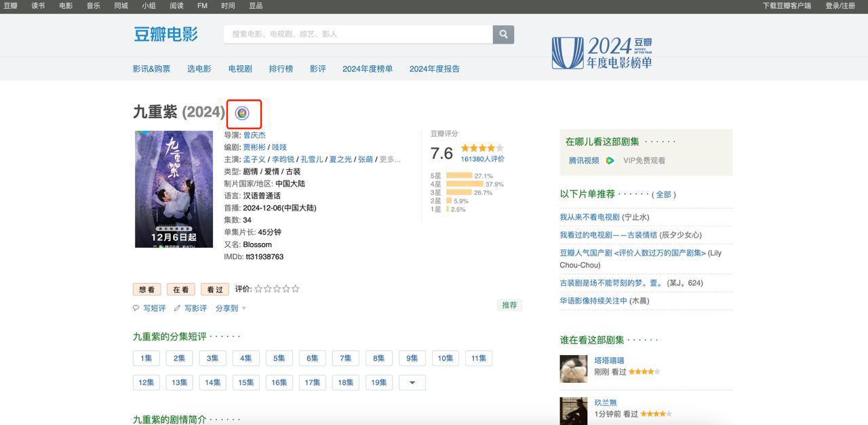Open 塔塔嘻嘻 user avatar
Viewport: 868px width, 425px height.
(574, 369)
